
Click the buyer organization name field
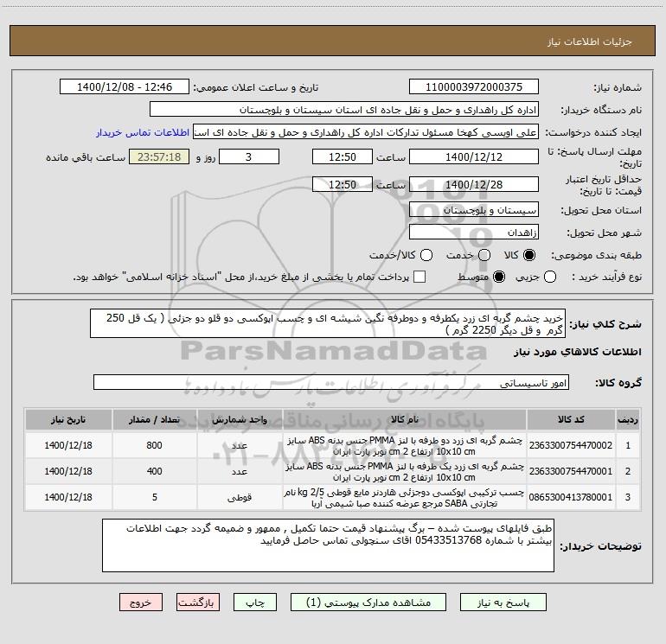click(x=344, y=110)
